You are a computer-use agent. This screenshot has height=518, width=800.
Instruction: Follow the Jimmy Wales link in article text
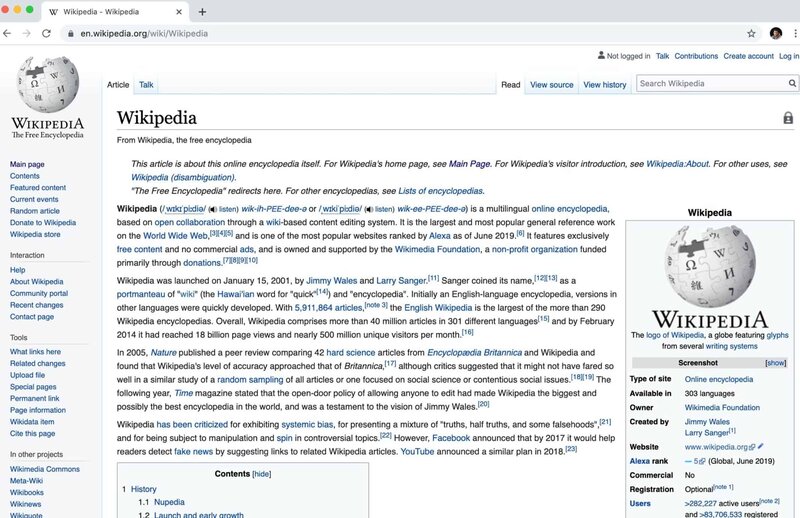[332, 281]
